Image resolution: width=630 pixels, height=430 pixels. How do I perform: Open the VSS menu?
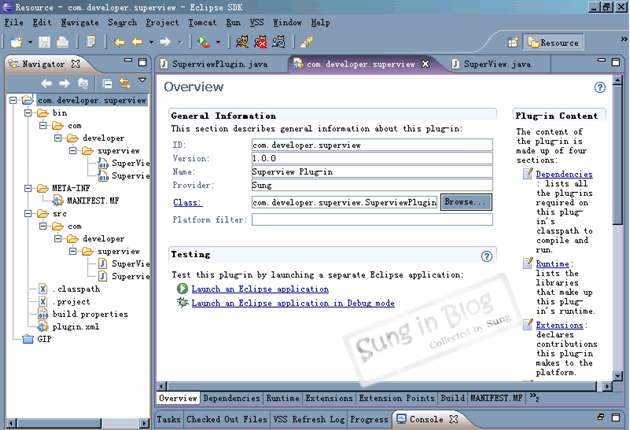pyautogui.click(x=257, y=23)
